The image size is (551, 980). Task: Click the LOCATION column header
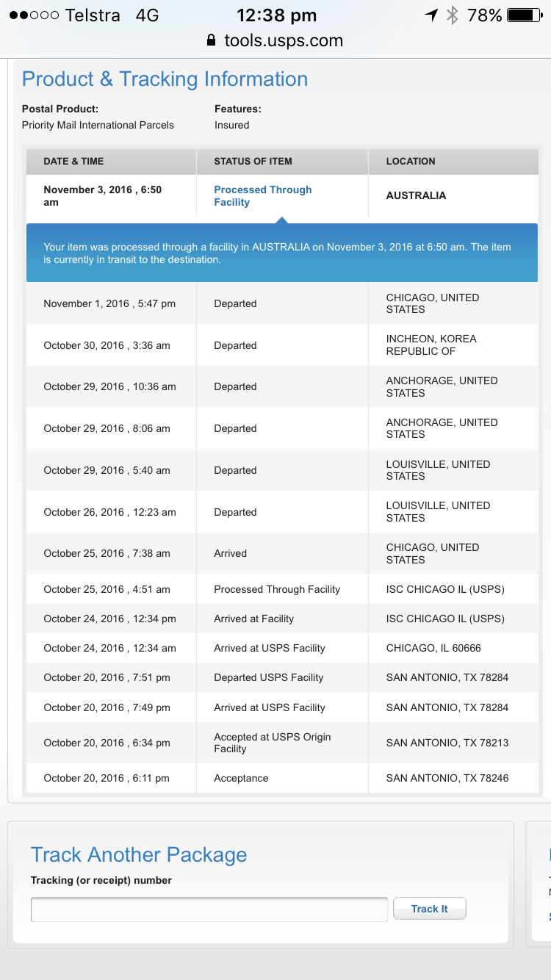click(x=411, y=161)
